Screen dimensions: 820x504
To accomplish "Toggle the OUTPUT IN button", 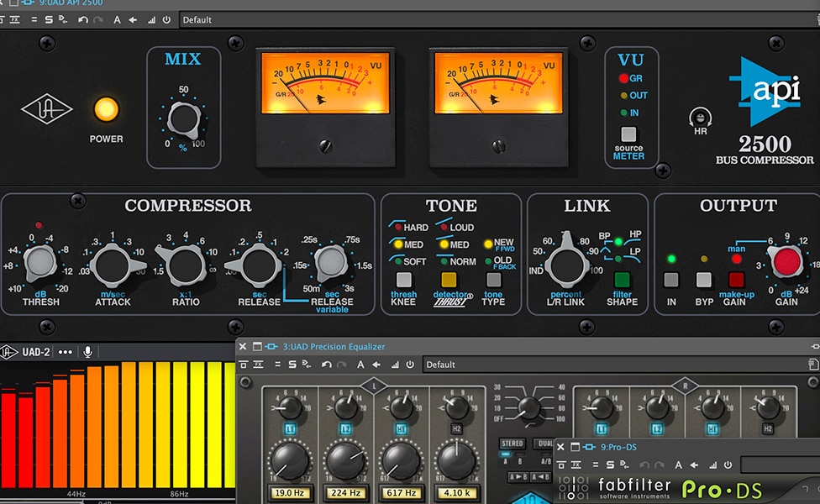I will 671,280.
